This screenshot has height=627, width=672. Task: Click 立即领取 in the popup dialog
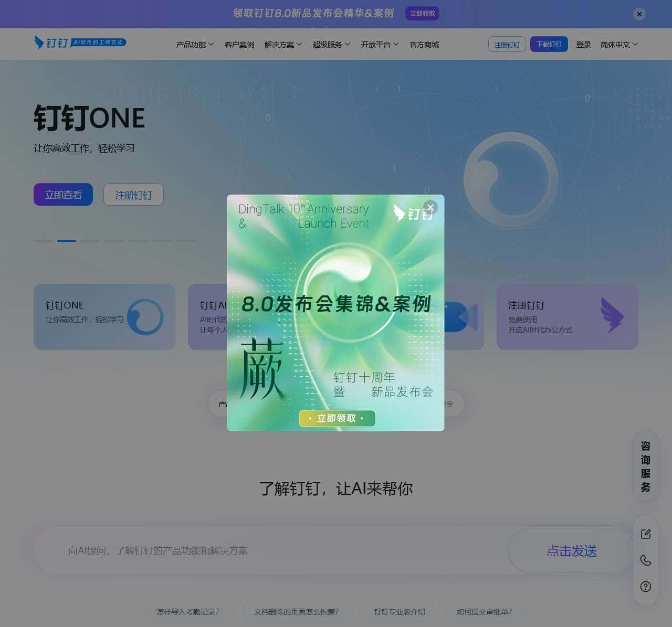coord(337,418)
